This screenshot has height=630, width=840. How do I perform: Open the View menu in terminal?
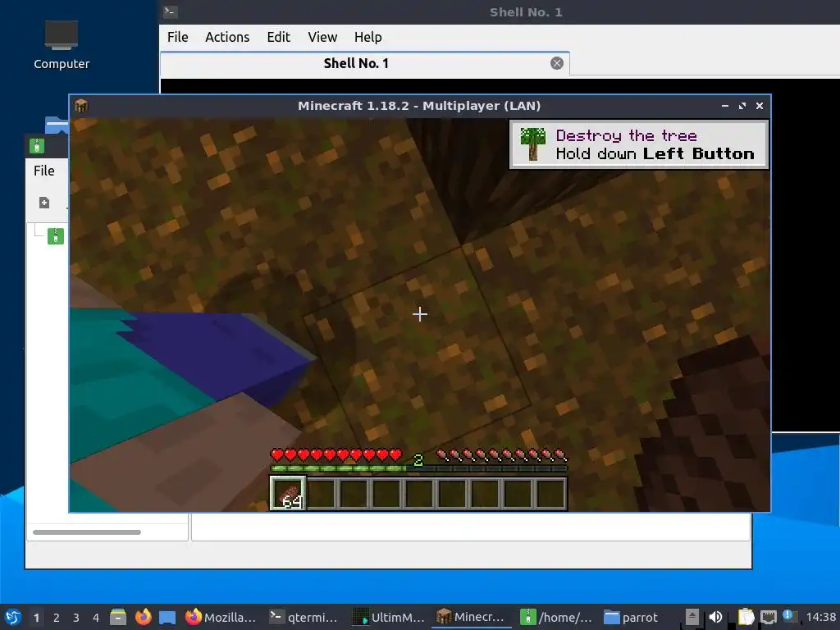point(322,37)
